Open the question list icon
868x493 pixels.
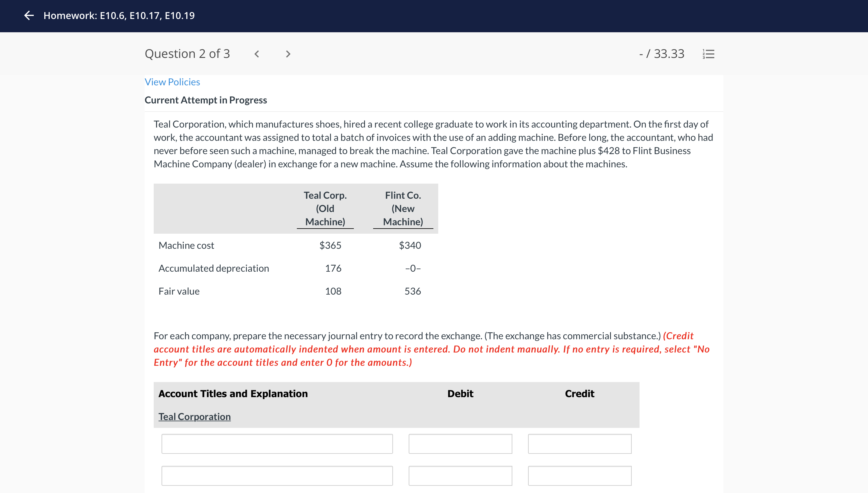point(709,54)
